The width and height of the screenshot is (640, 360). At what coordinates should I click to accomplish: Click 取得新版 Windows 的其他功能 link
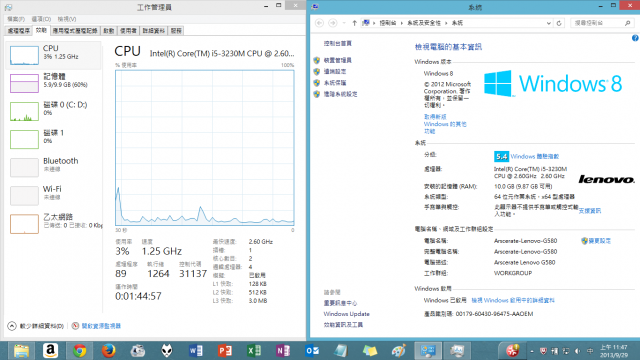click(445, 124)
